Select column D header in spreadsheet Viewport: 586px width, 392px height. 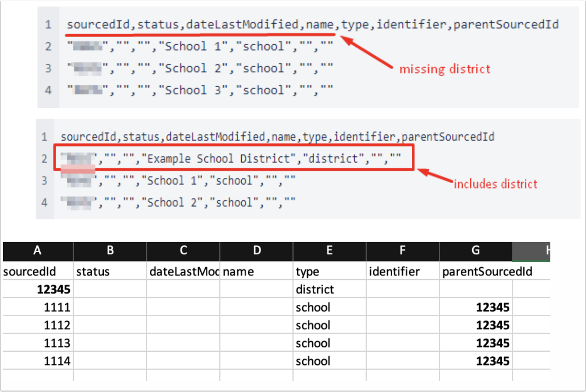257,251
